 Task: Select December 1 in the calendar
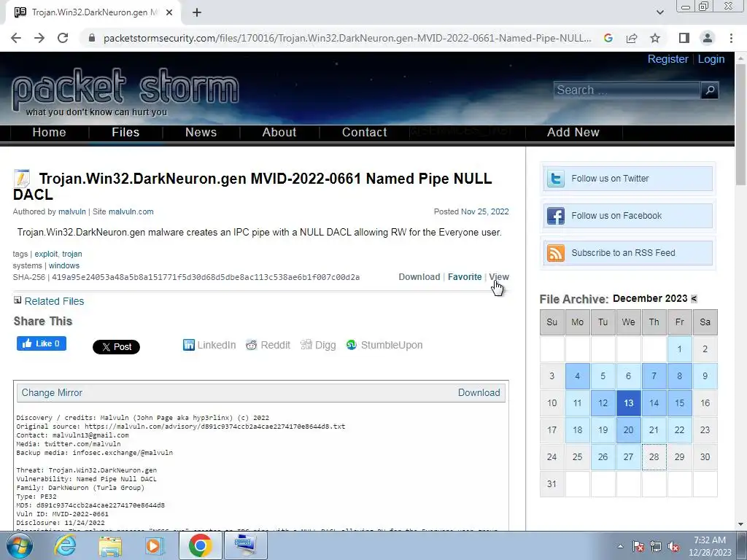(679, 349)
